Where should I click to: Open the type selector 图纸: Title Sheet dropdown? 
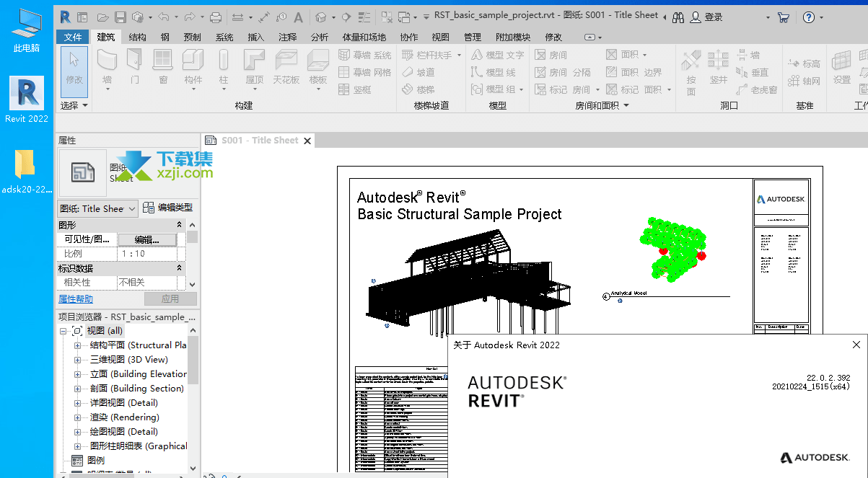click(97, 208)
